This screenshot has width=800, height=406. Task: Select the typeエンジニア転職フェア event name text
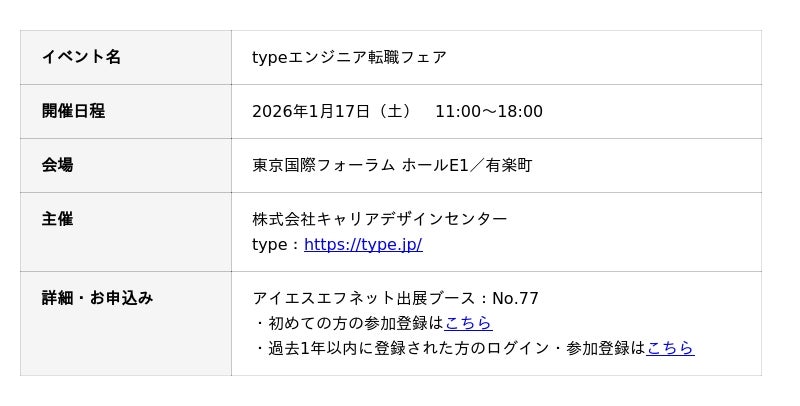[349, 57]
